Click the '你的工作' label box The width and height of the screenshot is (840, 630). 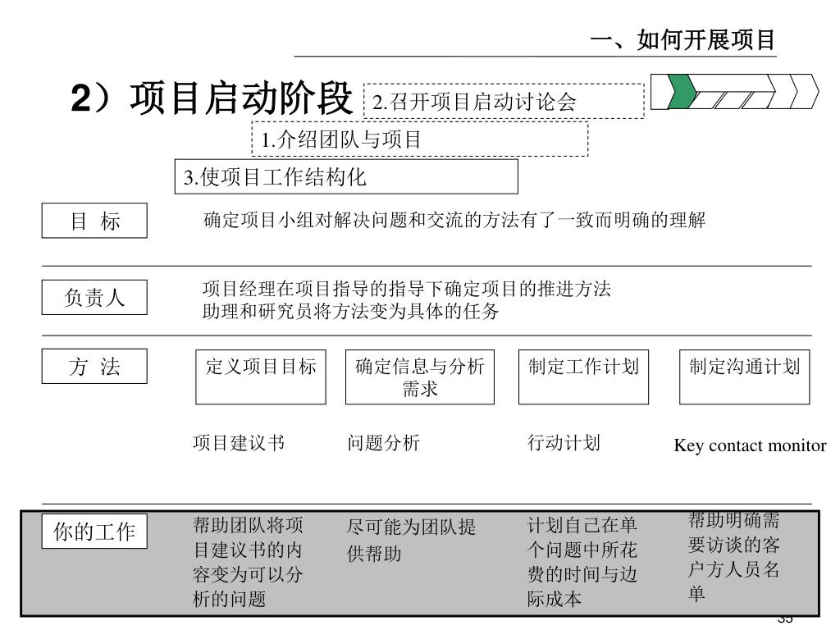coord(94,532)
